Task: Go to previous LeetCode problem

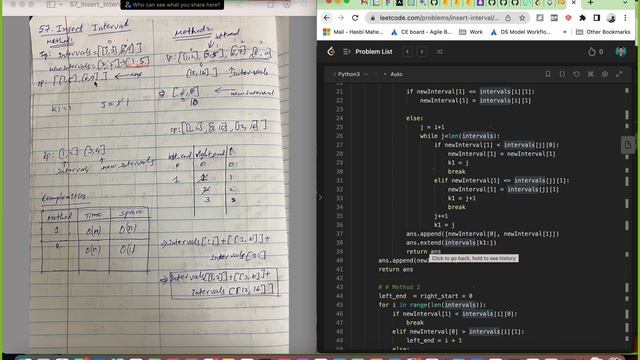Action: pyautogui.click(x=407, y=51)
